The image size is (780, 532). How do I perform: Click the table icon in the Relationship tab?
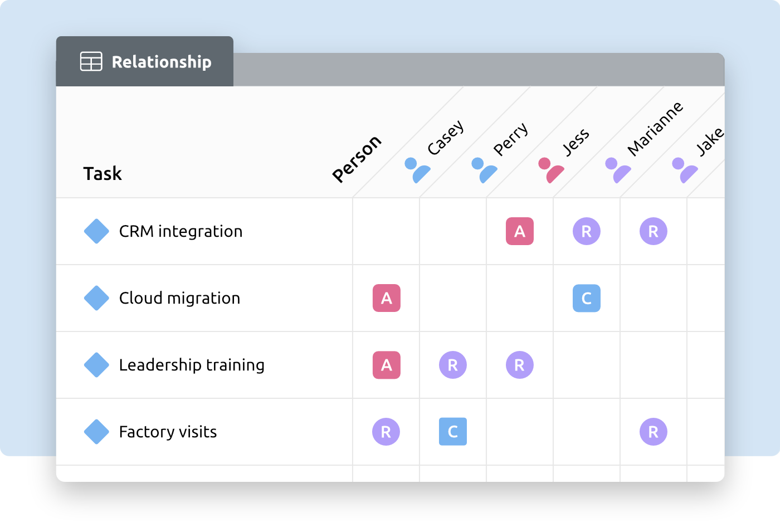click(91, 62)
